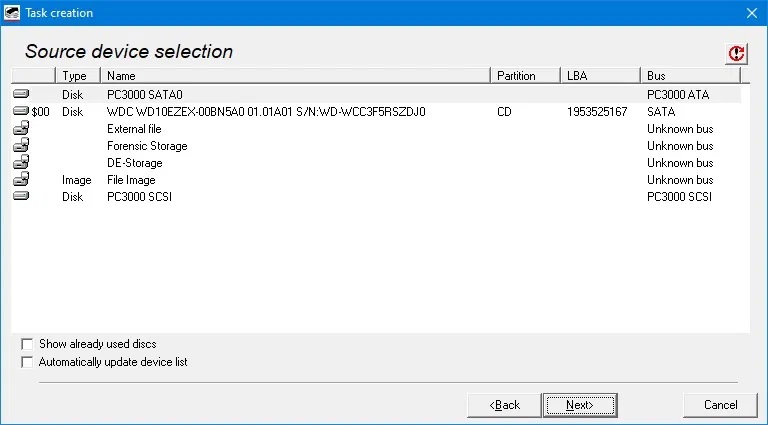The image size is (768, 425).
Task: Click the Bus column header
Action: (x=690, y=76)
